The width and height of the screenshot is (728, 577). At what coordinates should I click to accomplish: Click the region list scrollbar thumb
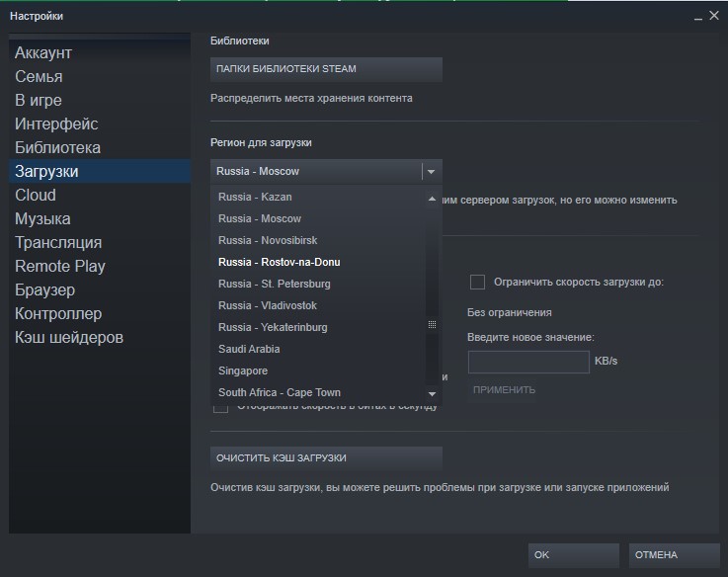433,324
